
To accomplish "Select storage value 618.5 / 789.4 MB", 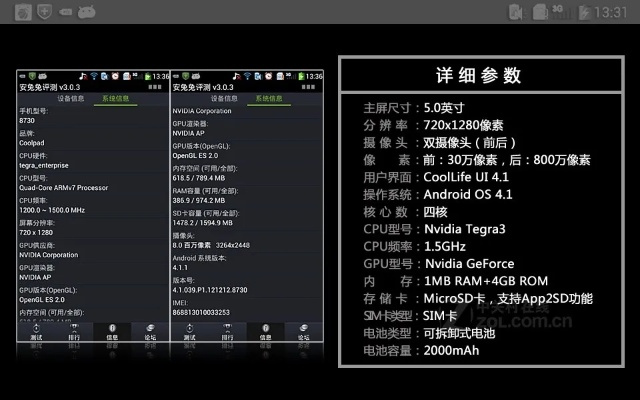I will click(x=199, y=178).
